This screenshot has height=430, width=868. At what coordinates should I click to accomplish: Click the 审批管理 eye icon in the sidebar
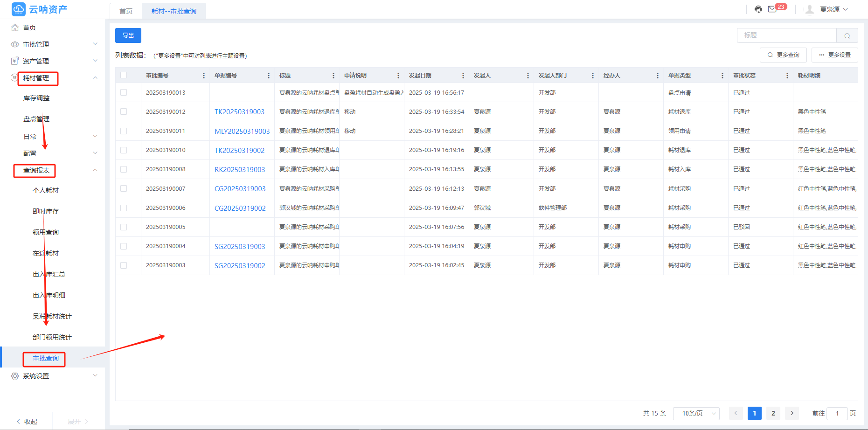15,44
